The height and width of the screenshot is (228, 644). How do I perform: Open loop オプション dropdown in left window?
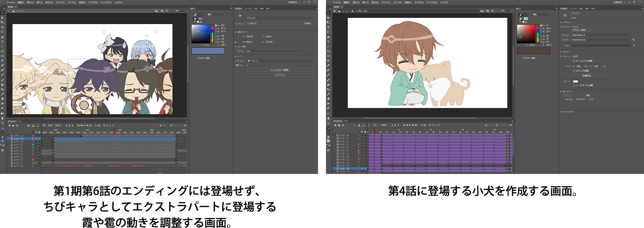[x=280, y=61]
